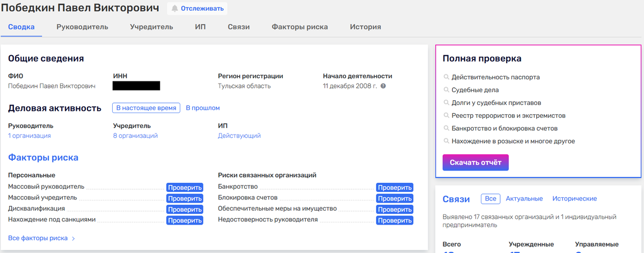Click the page title Победкин Павел Викторович
Image resolution: width=644 pixels, height=253 pixels.
(80, 8)
